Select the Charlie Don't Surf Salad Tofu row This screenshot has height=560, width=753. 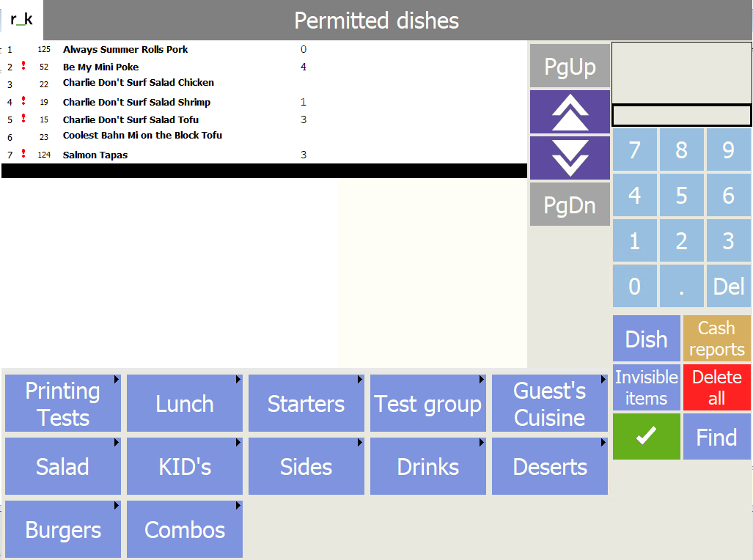[x=131, y=119]
